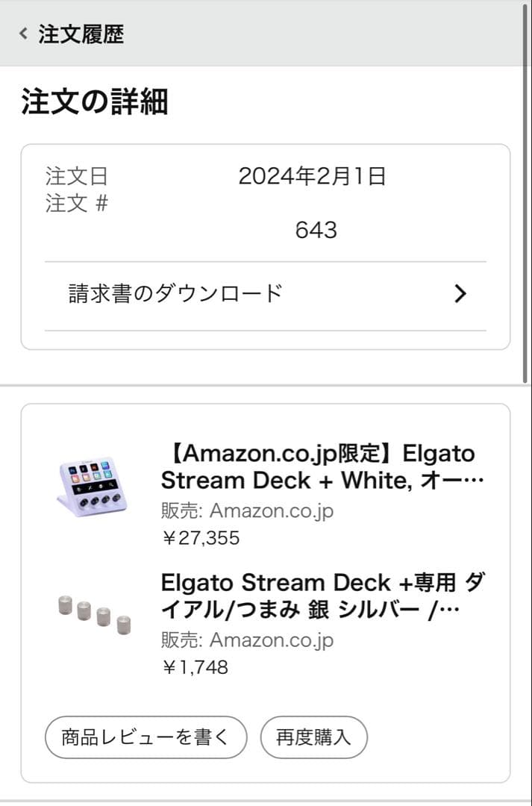Open 請求書のダウンロード

coord(173,294)
